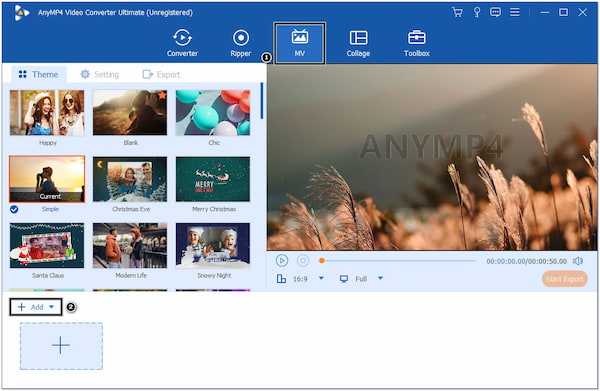Viewport: 600px width, 391px height.
Task: Expand the 16:9 aspect ratio dropdown
Action: coord(321,278)
